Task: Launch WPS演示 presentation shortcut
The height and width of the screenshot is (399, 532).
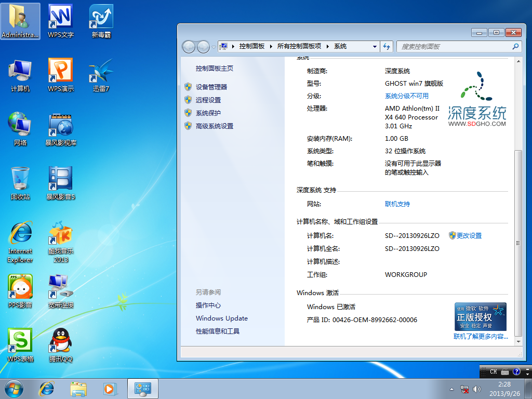Action: coord(60,75)
